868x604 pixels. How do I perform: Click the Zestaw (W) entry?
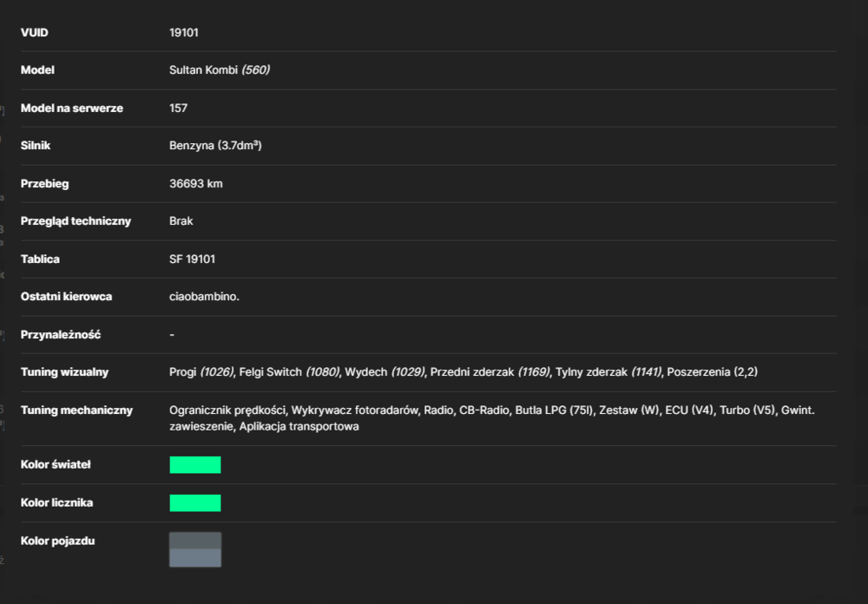pyautogui.click(x=628, y=410)
